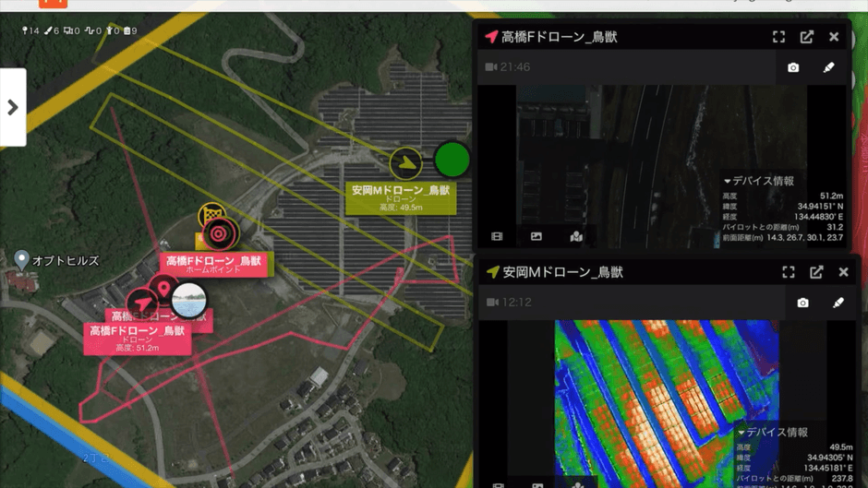The height and width of the screenshot is (488, 868).
Task: Select the 高橋Fドローン home point target marker
Action: pyautogui.click(x=219, y=234)
